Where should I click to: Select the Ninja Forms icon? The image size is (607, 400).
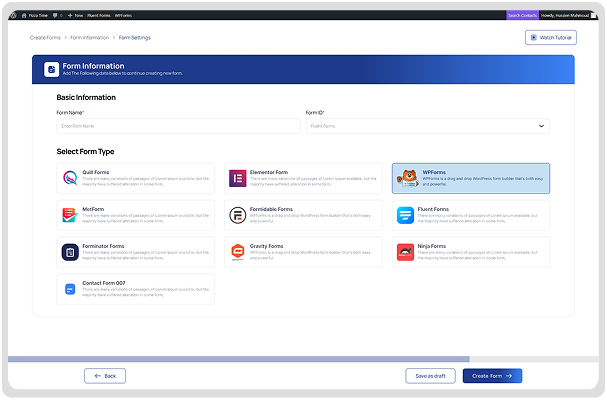coord(405,252)
